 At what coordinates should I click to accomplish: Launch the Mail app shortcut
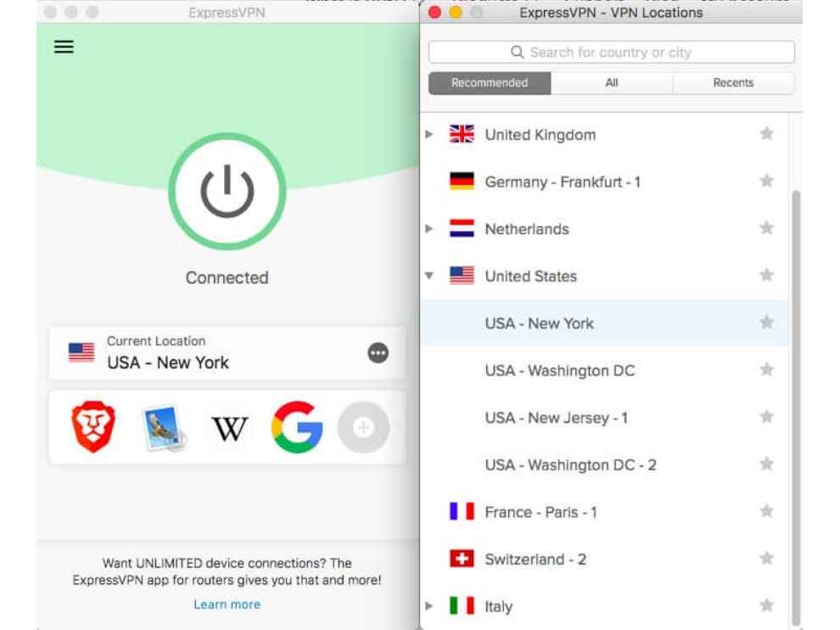(x=163, y=428)
